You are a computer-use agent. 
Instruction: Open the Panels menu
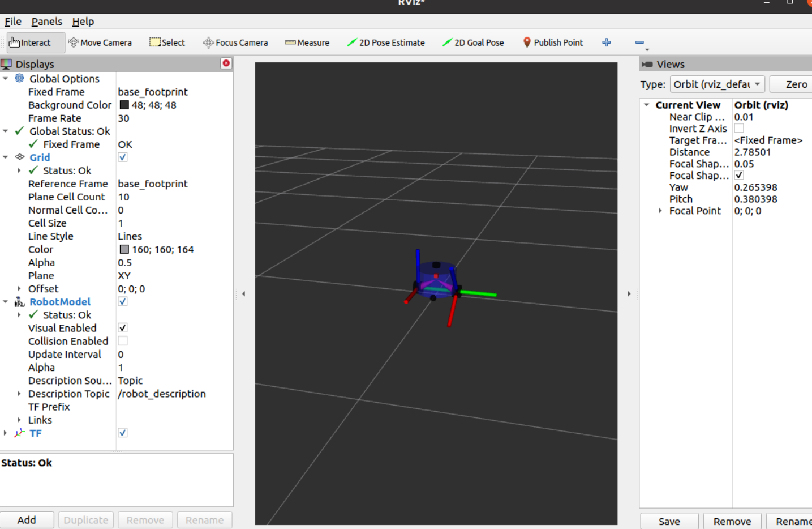tap(47, 22)
